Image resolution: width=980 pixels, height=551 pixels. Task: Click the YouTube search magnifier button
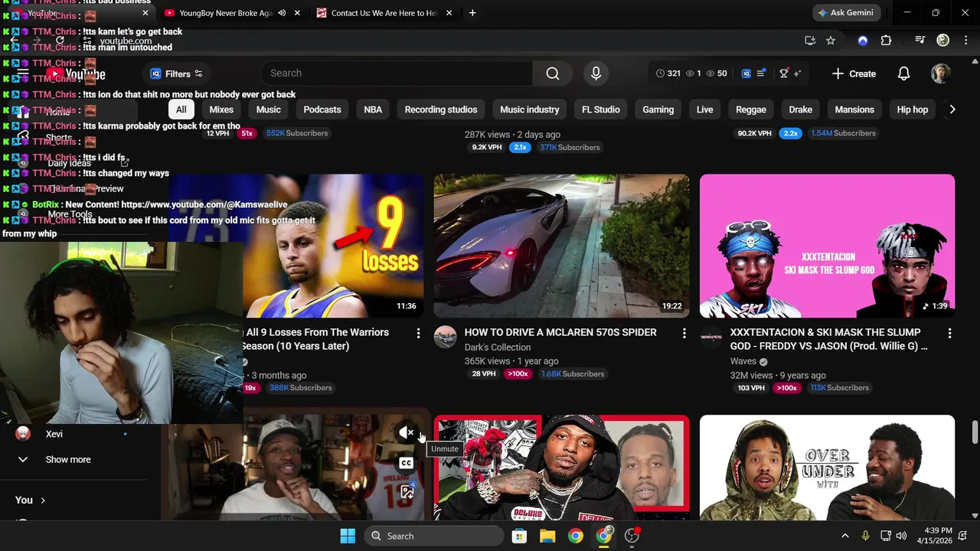tap(553, 73)
